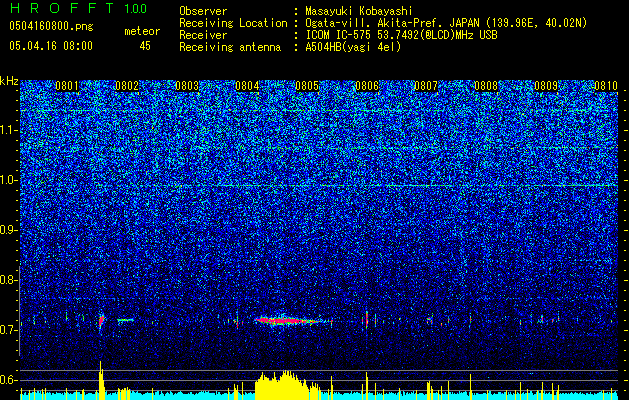Click the vertical echo streak at 0806
629x400 pixels.
click(367, 319)
